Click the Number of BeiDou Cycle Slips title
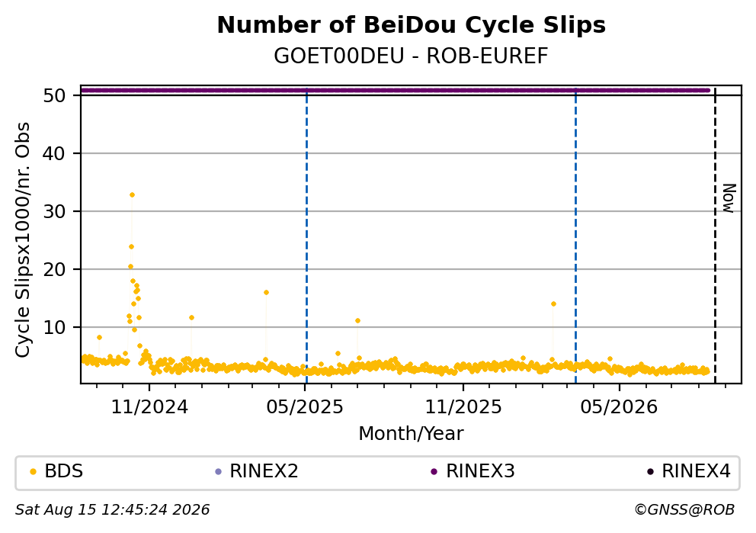 (412, 25)
